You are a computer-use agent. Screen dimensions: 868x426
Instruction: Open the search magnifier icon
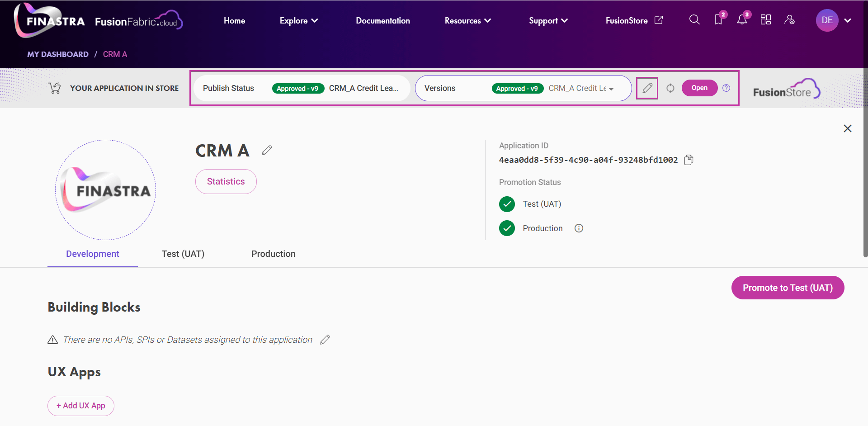(x=694, y=19)
